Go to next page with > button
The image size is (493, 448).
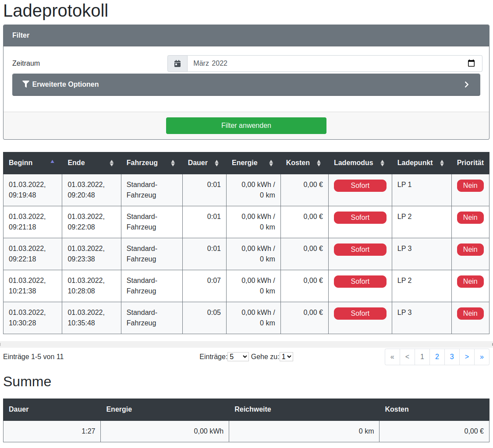[467, 357]
